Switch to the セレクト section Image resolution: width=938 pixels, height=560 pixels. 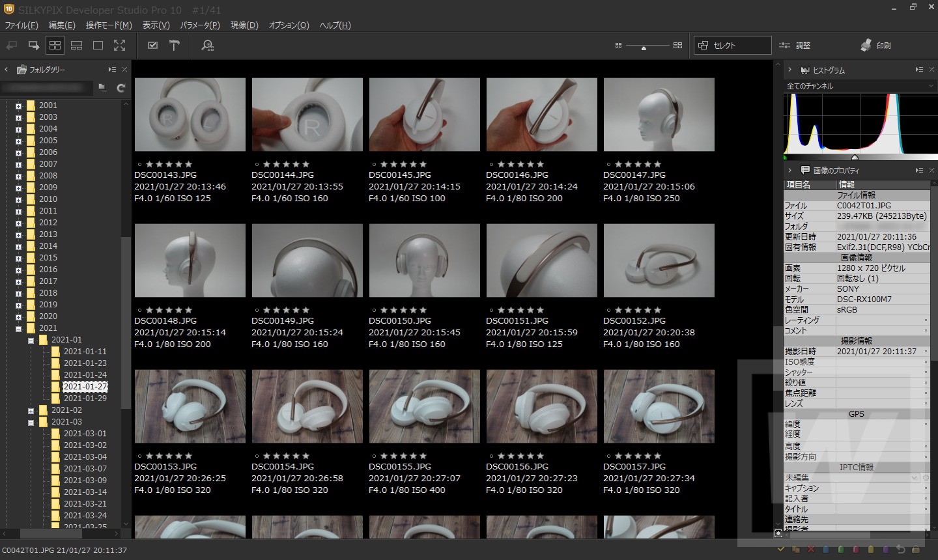pos(733,46)
